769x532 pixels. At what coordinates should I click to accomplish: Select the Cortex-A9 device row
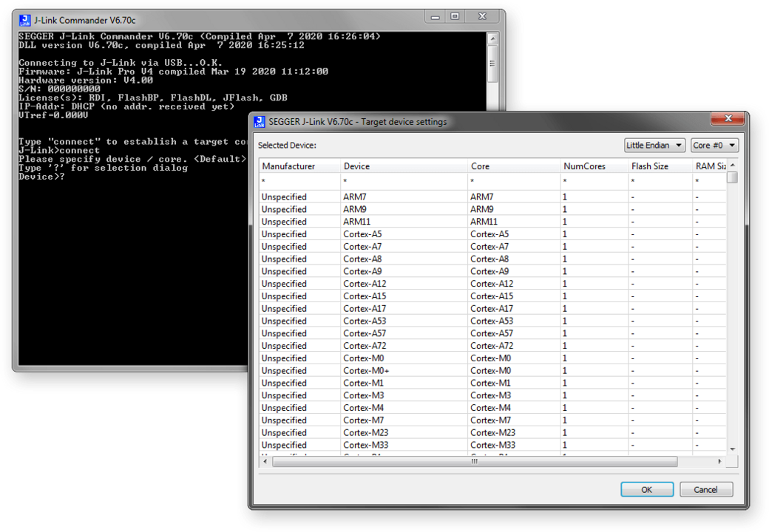click(492, 271)
